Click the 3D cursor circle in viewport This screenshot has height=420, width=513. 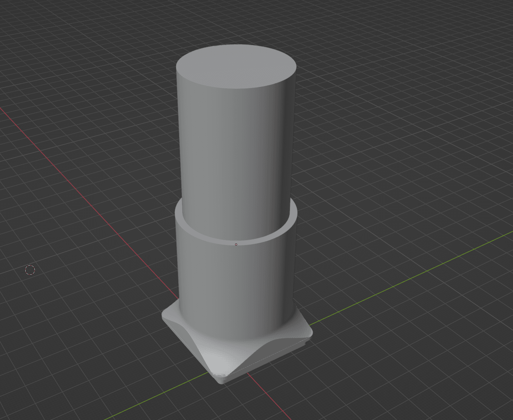click(x=30, y=270)
